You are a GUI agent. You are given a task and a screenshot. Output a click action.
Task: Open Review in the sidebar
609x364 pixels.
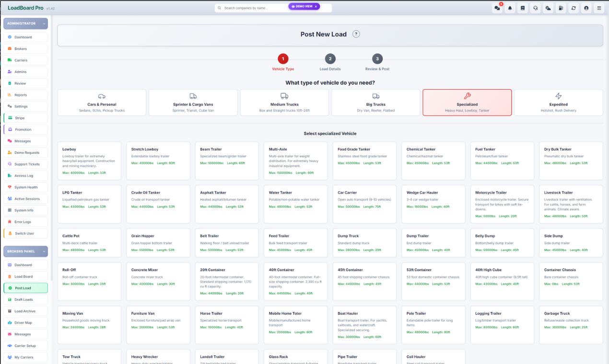(x=25, y=83)
